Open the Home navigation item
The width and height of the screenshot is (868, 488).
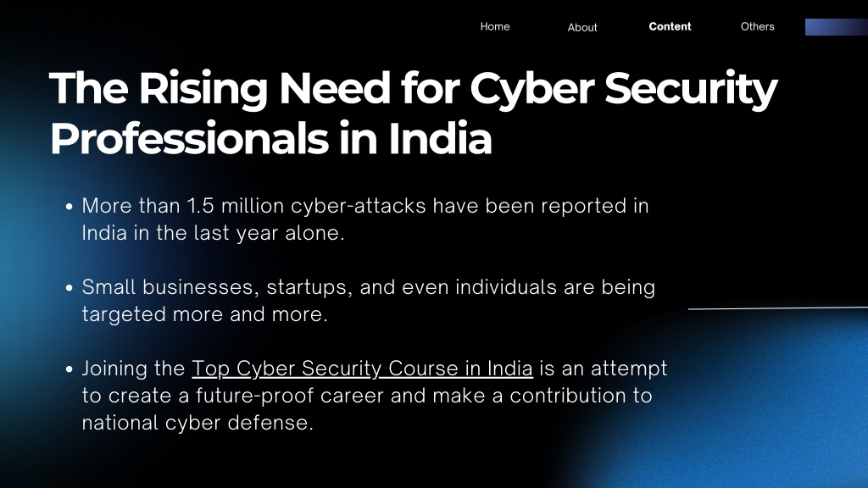(x=495, y=26)
